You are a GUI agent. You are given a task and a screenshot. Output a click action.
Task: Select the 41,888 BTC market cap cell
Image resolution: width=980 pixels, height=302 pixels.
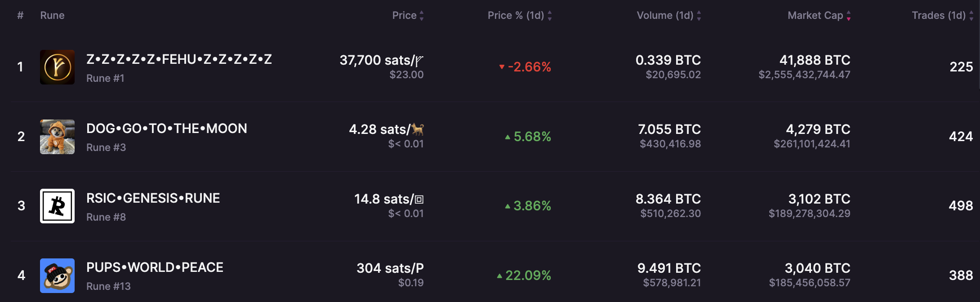click(815, 60)
